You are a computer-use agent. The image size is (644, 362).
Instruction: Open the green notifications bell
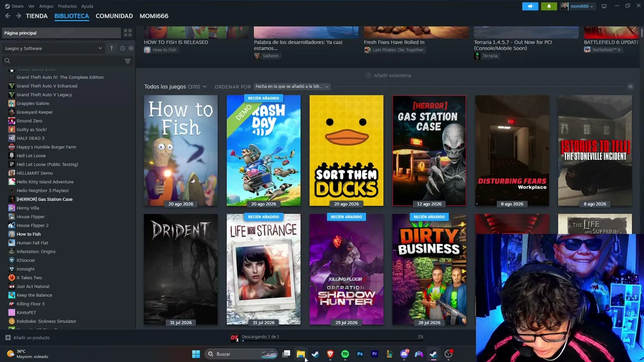pos(549,6)
